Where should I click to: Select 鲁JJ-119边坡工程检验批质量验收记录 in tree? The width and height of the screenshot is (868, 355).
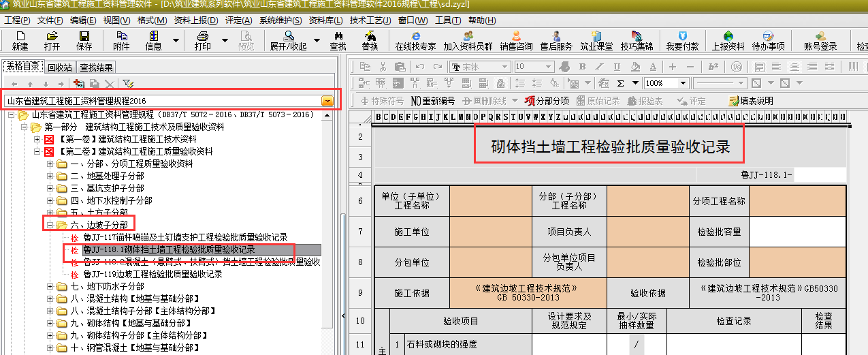coord(152,274)
